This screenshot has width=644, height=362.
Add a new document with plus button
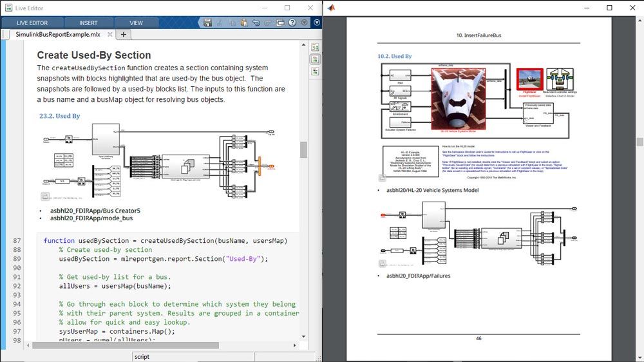point(123,35)
